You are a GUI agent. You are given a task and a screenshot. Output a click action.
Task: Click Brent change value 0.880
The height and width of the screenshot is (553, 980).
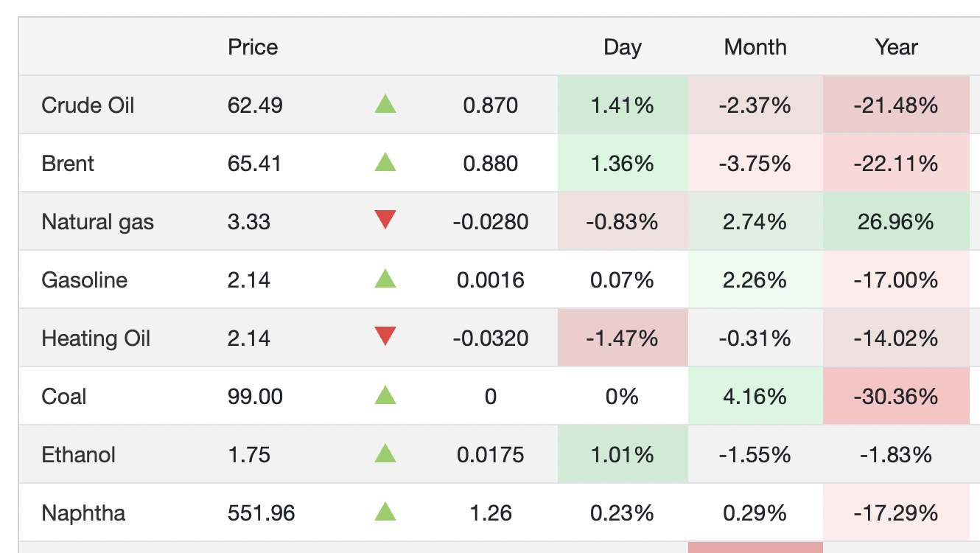pos(491,163)
